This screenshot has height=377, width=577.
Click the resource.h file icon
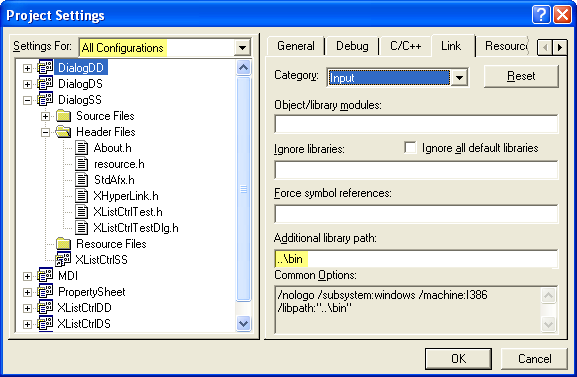tap(81, 164)
